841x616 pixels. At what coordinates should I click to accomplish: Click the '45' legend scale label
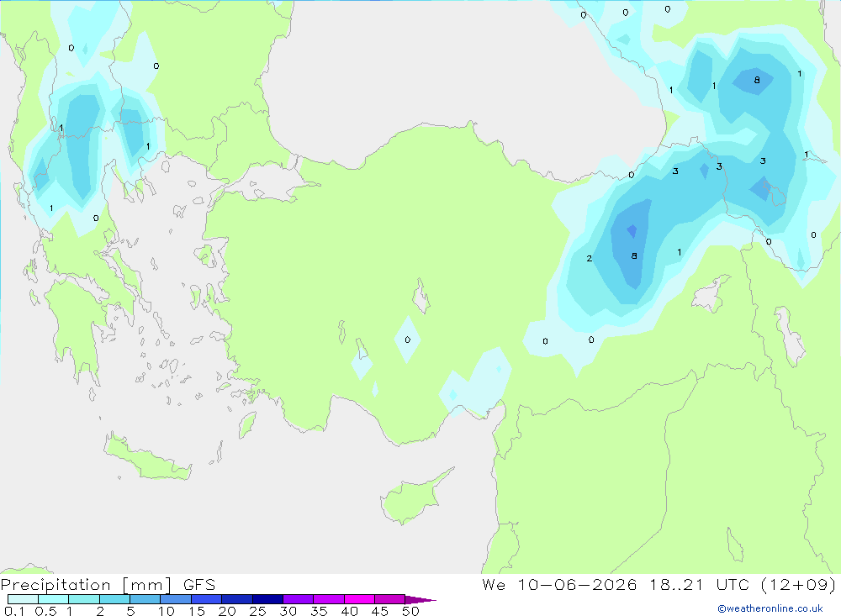380,611
